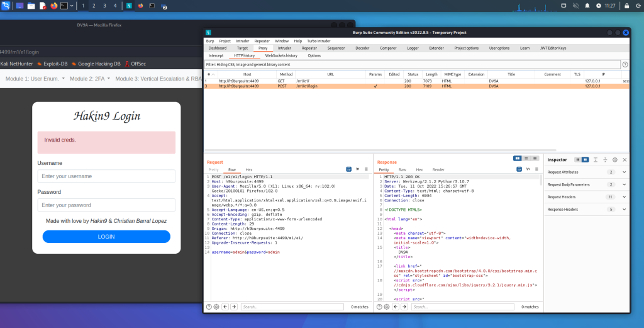Expand the Request Body Parameters section

coord(587,184)
